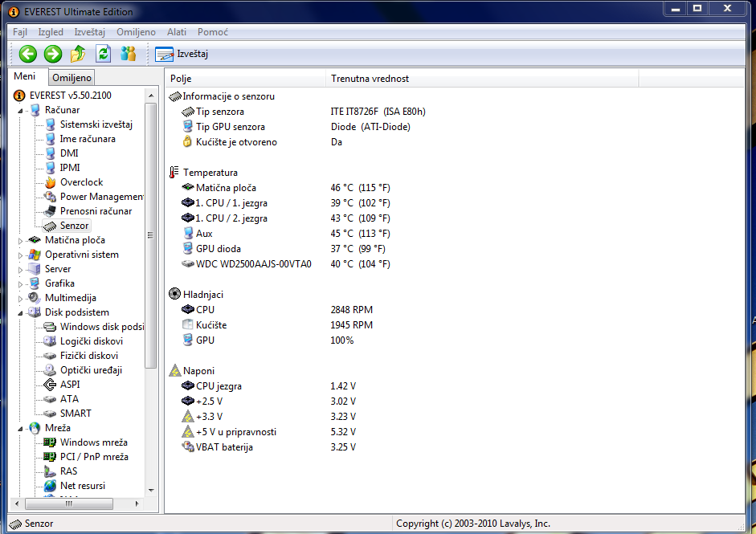Open the Alati menu

(x=177, y=31)
